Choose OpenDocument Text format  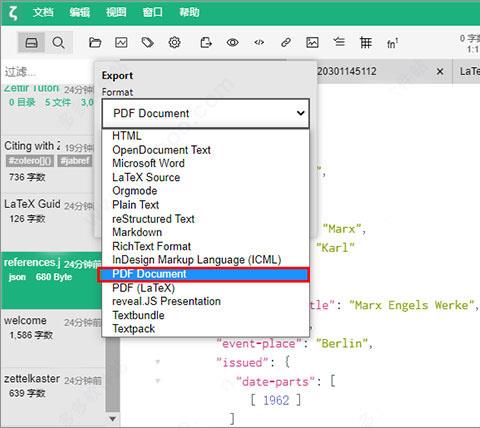206,150
